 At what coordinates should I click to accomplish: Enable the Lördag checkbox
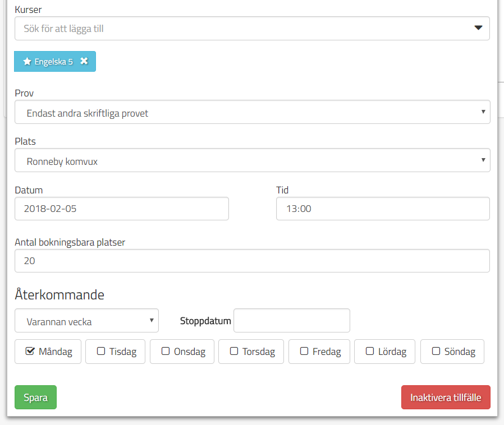pyautogui.click(x=370, y=352)
